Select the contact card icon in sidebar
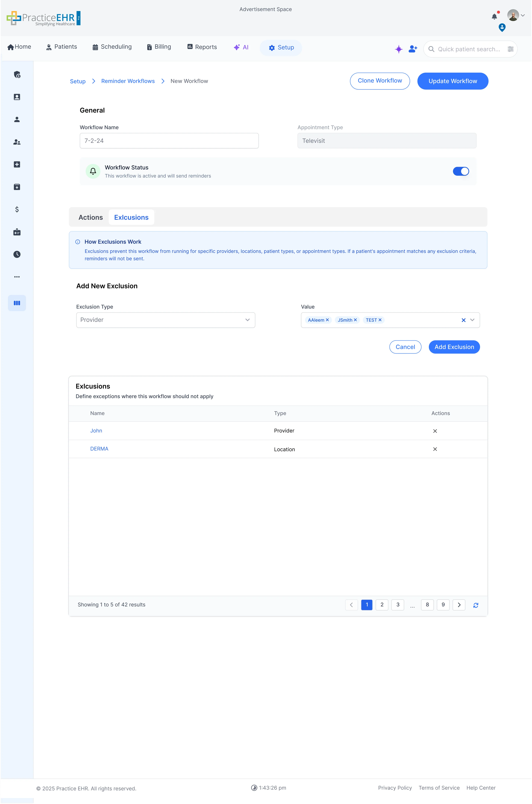The image size is (532, 804). (17, 97)
